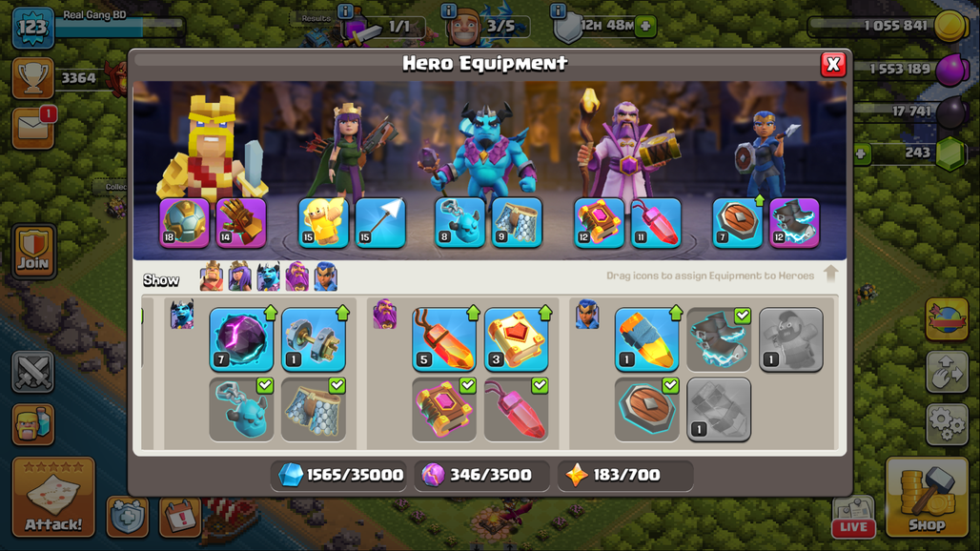Viewport: 980px width, 551px height.
Task: Open the settings gear icon
Action: pyautogui.click(x=947, y=423)
